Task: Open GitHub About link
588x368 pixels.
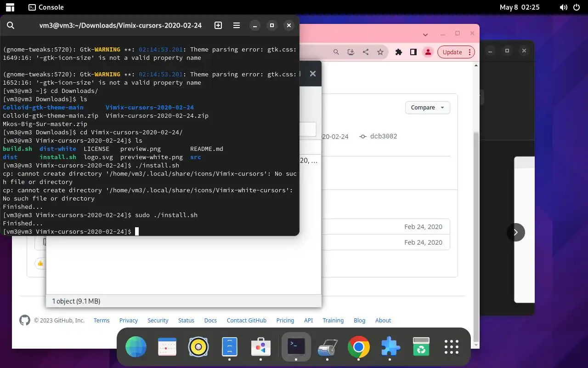Action: pyautogui.click(x=383, y=320)
